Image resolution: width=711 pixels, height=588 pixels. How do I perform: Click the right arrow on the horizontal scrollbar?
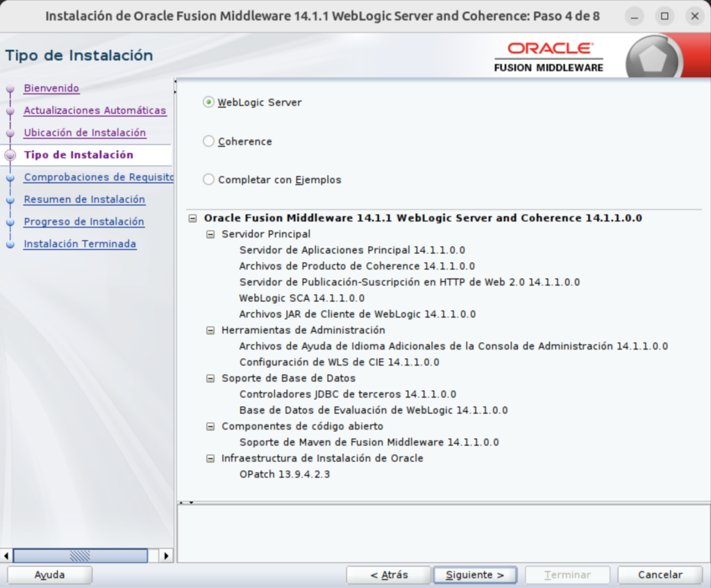165,555
